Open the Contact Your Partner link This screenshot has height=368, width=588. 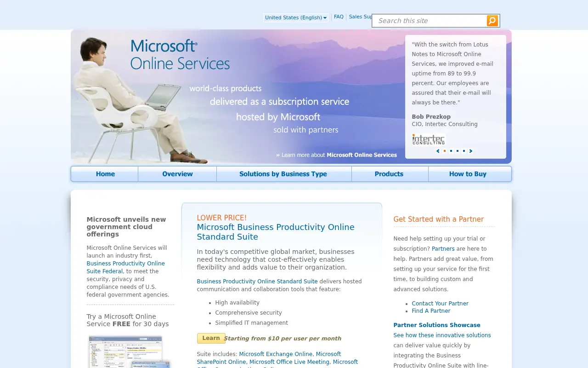click(x=440, y=304)
